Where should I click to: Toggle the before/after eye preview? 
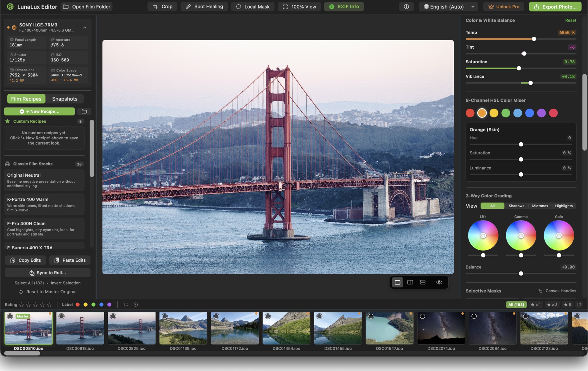(439, 282)
